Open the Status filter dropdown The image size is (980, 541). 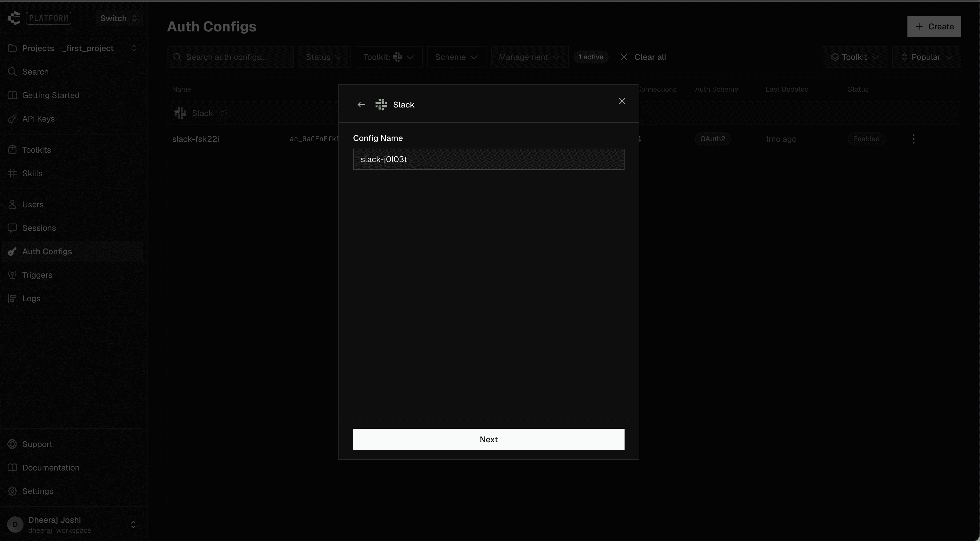click(324, 57)
